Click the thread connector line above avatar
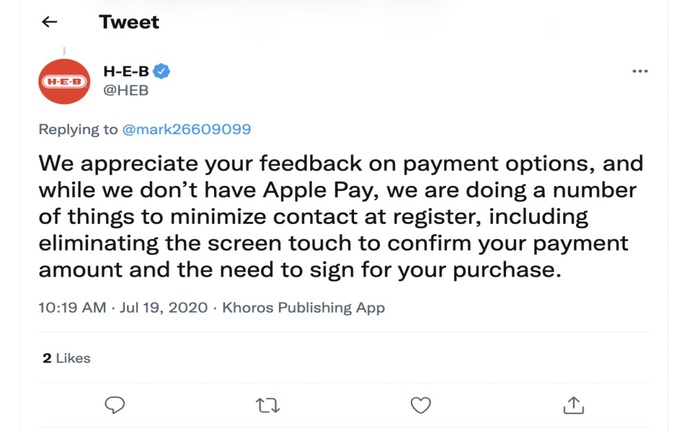This screenshot has height=432, width=700. (x=64, y=51)
